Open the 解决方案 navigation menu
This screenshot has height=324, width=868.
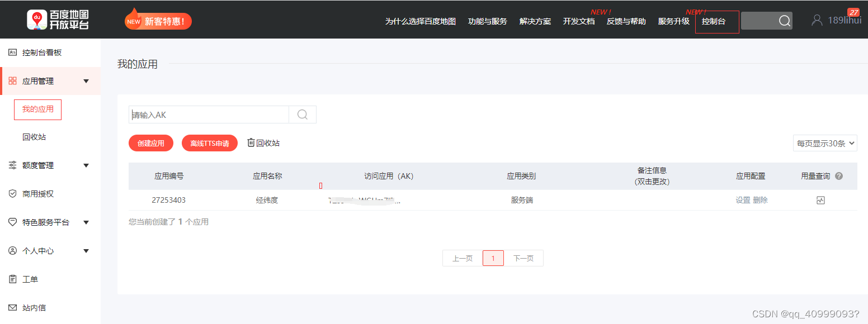(535, 21)
